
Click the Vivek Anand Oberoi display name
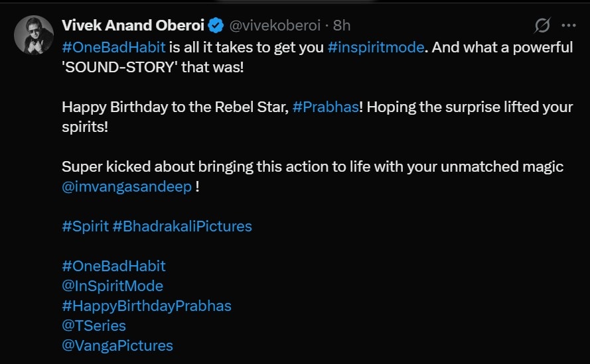133,26
